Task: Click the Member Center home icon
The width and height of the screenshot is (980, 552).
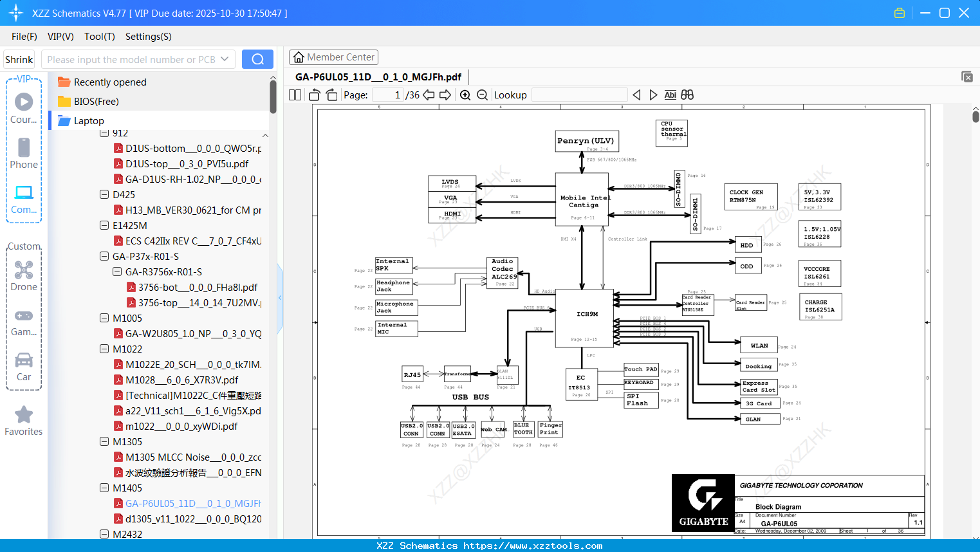Action: coord(299,57)
